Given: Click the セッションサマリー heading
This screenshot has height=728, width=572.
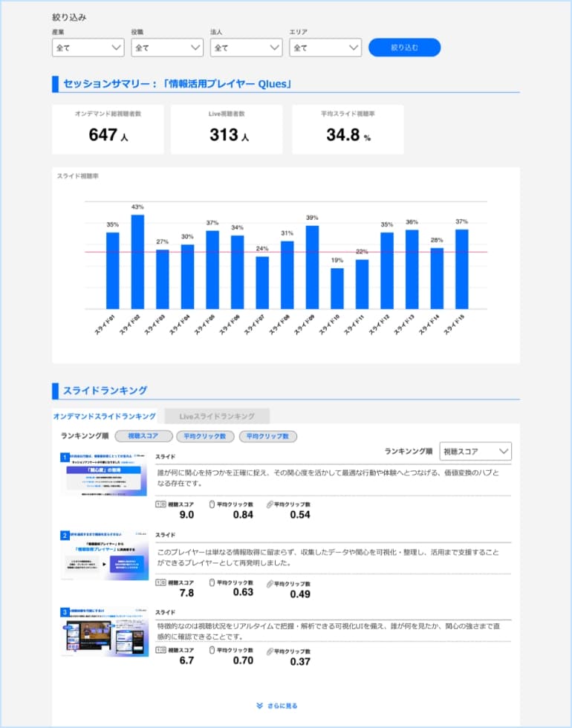Looking at the screenshot, I should click(x=178, y=84).
